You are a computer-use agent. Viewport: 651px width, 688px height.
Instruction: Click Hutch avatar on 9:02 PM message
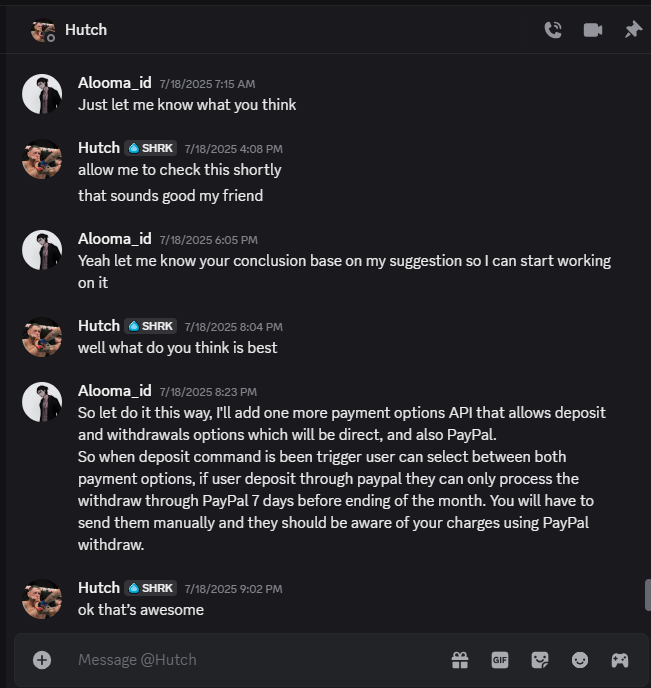click(42, 598)
